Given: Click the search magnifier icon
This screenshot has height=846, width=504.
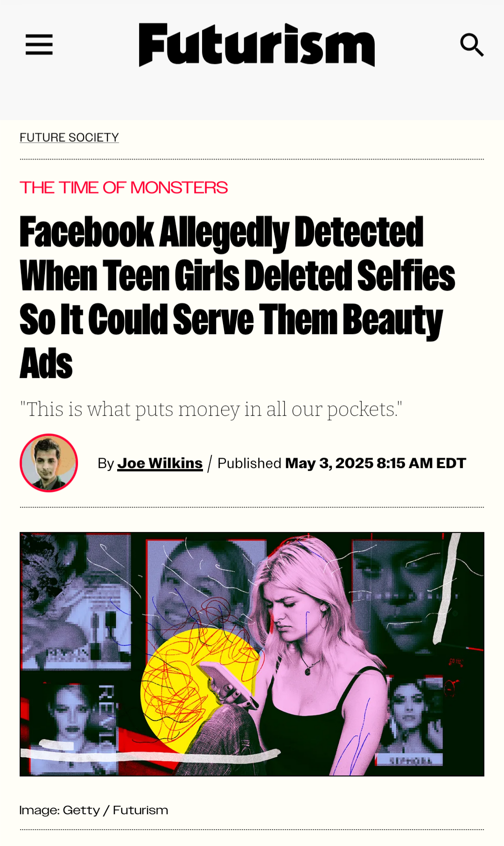Looking at the screenshot, I should click(471, 45).
